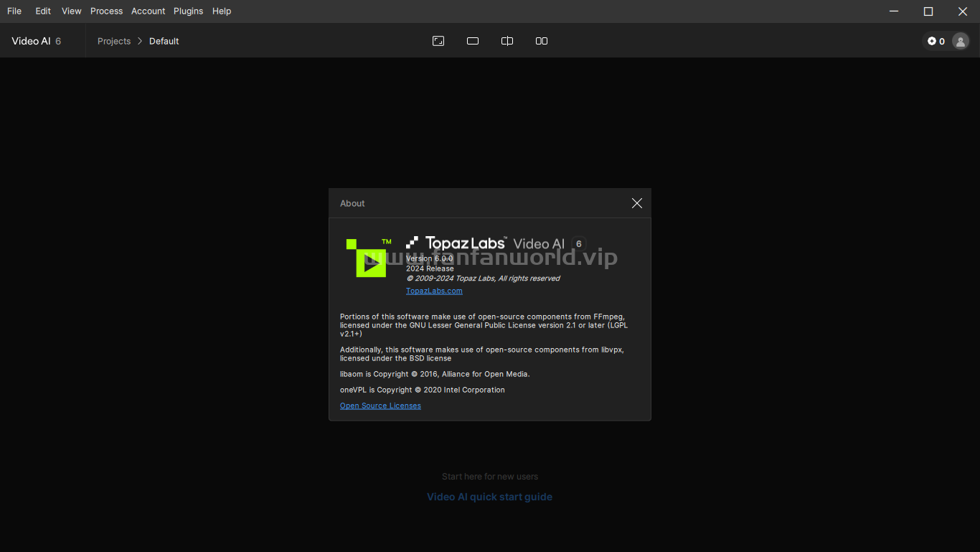Click the Topaz Labs copyright notice line
Screen dimensions: 980x552
(483, 279)
